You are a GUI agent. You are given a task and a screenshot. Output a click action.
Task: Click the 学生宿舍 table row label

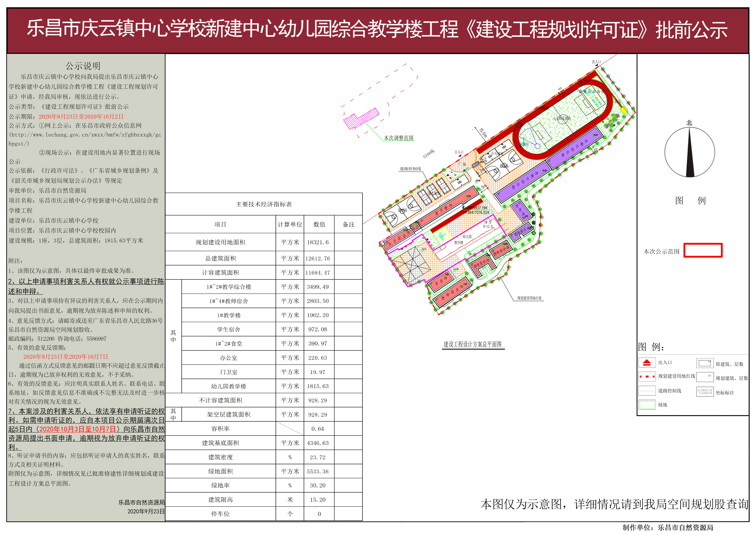(229, 329)
